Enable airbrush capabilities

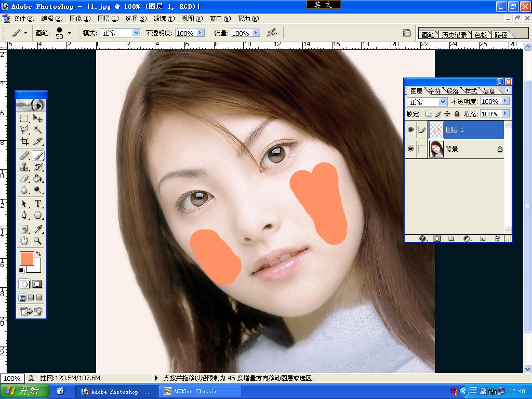click(272, 33)
